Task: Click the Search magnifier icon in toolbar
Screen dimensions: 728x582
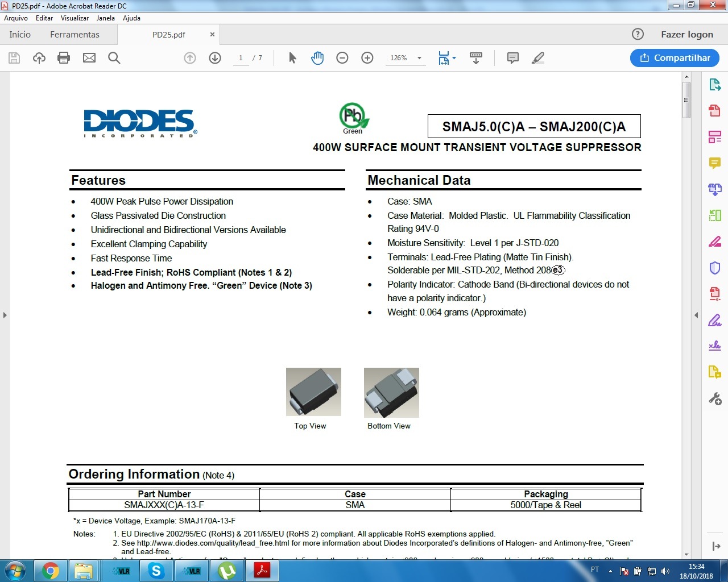Action: [x=114, y=58]
